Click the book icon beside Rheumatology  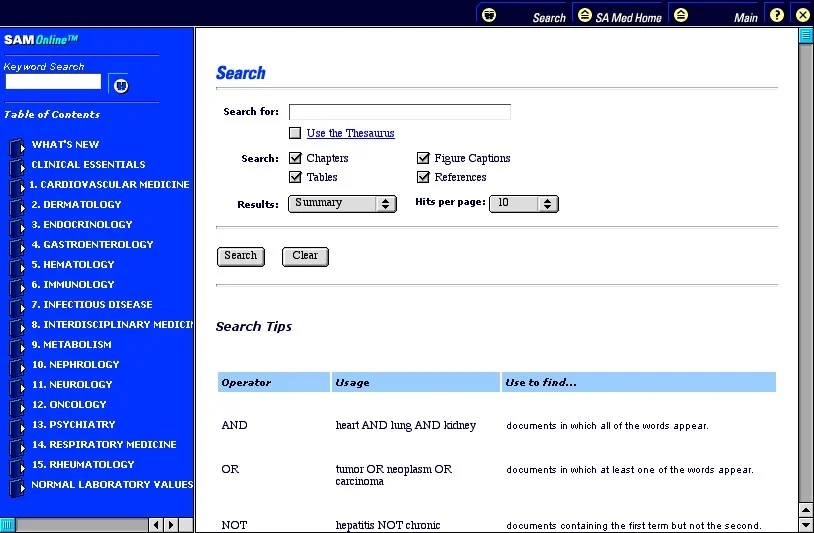coord(17,467)
